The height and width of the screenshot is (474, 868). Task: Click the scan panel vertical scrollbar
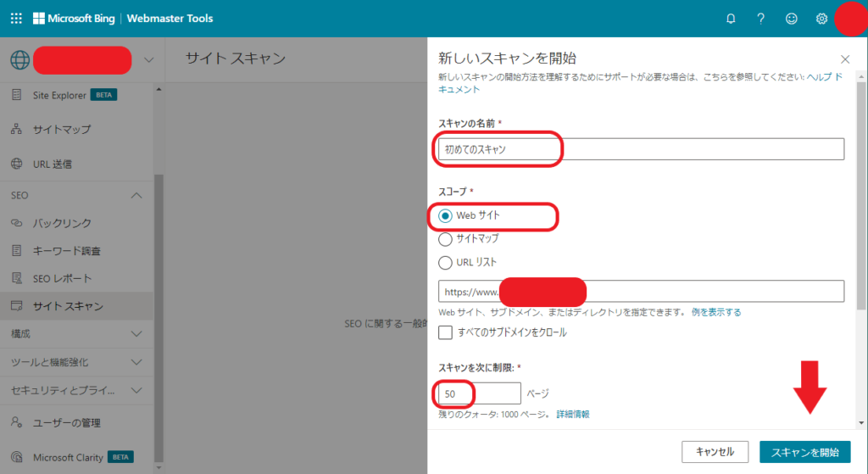[861, 196]
